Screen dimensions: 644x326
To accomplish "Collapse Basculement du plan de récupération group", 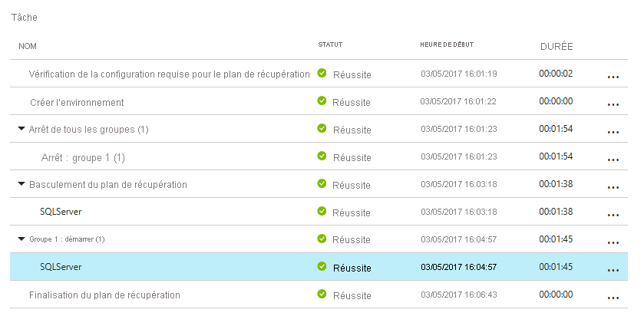I will (21, 184).
